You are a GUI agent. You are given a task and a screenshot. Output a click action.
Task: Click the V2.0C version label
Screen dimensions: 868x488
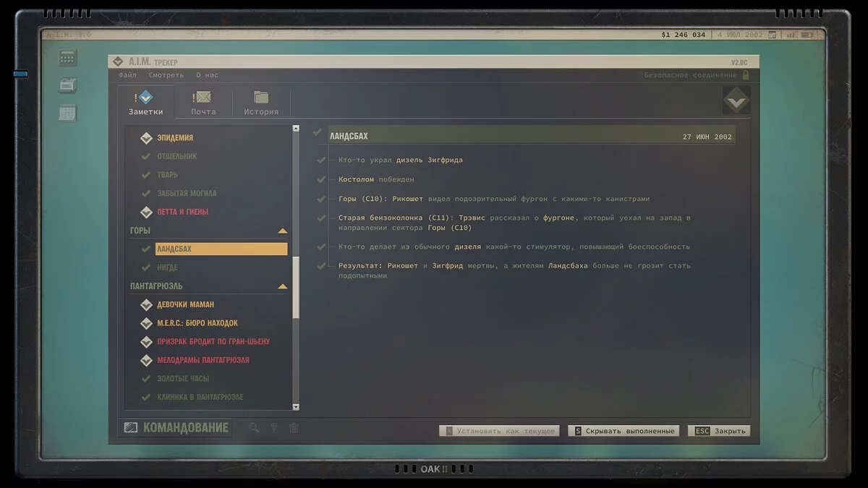[739, 62]
